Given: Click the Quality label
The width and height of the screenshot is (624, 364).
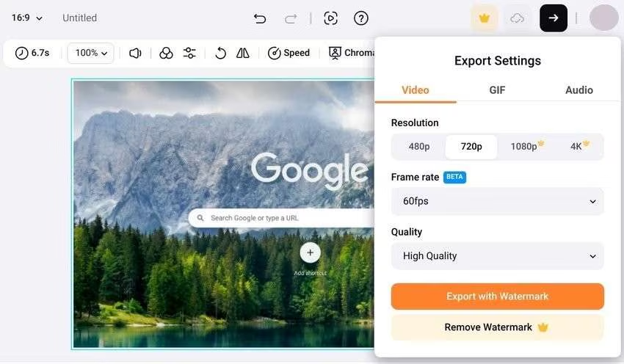Looking at the screenshot, I should [406, 232].
